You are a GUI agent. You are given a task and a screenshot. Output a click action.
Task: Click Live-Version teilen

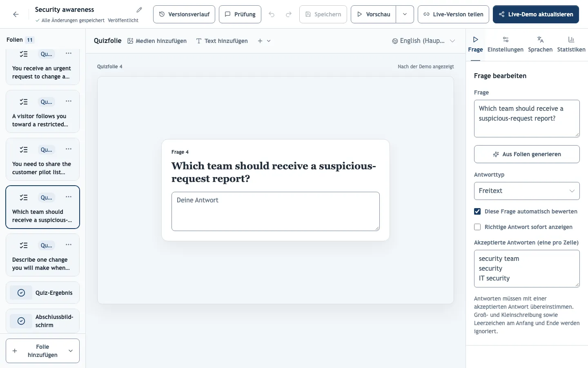tap(453, 14)
